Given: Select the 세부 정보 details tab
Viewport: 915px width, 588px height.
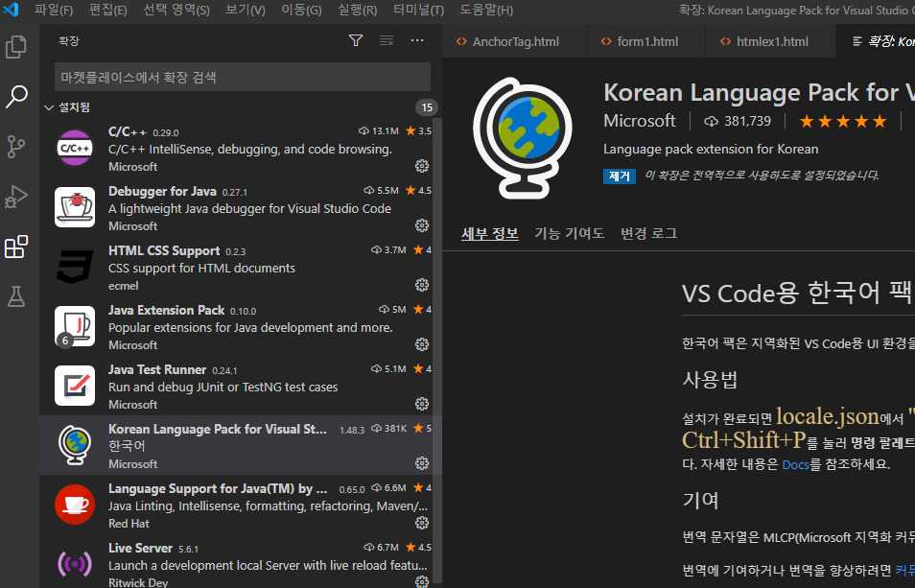Looking at the screenshot, I should pyautogui.click(x=489, y=233).
